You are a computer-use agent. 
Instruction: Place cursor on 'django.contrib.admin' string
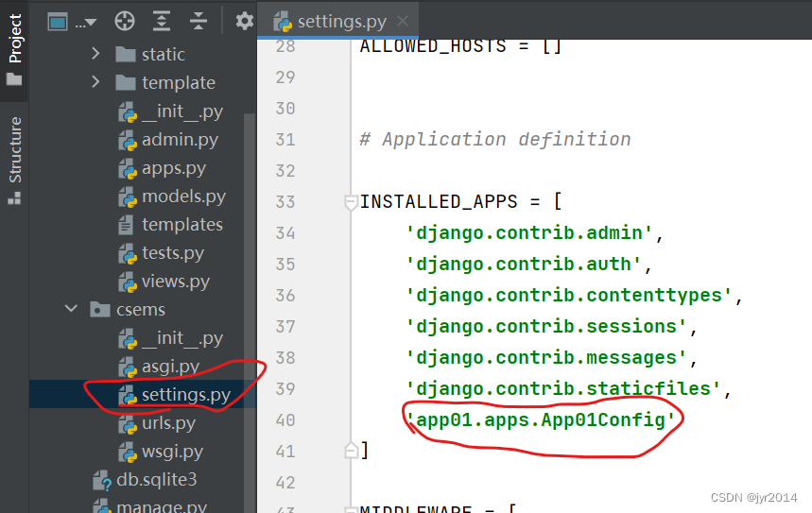(529, 233)
